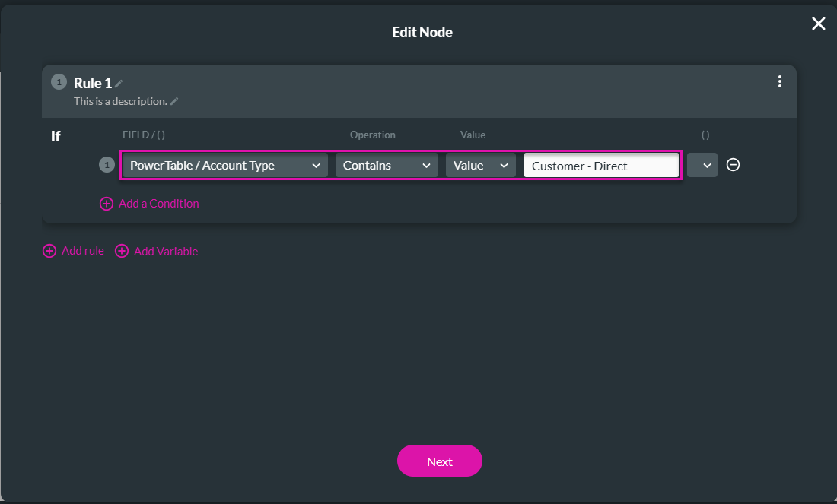Image resolution: width=837 pixels, height=504 pixels.
Task: Close the Edit Node dialog with the X
Action: 818,24
